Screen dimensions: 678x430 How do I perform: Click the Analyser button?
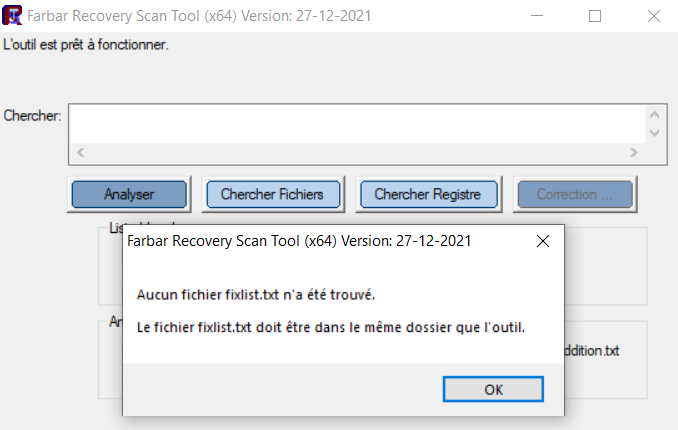129,194
